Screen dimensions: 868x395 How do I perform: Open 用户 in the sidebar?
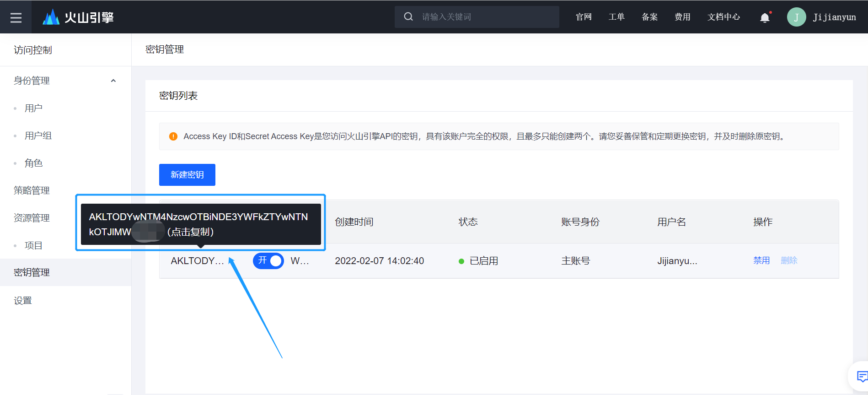33,108
